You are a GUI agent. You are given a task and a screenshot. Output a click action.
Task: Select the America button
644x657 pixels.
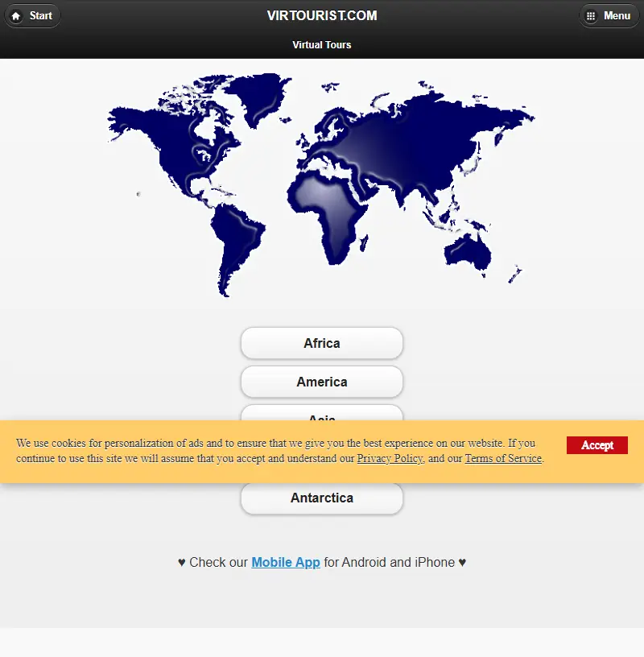pos(322,382)
